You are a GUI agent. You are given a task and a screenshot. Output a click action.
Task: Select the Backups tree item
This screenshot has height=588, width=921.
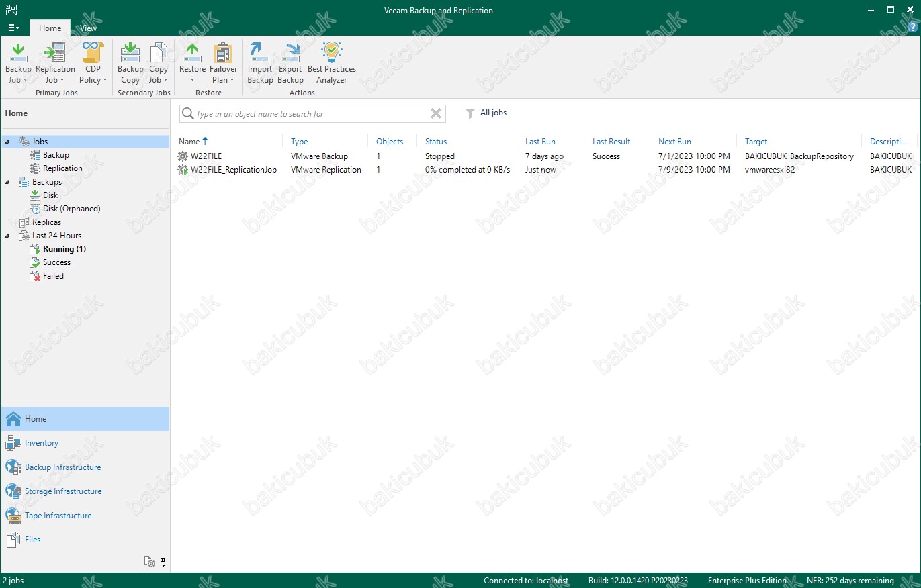46,182
